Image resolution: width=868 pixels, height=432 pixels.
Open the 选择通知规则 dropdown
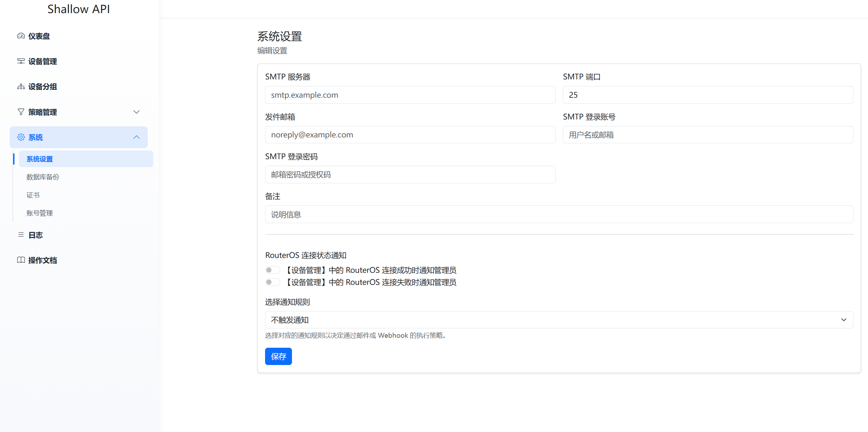pos(559,320)
